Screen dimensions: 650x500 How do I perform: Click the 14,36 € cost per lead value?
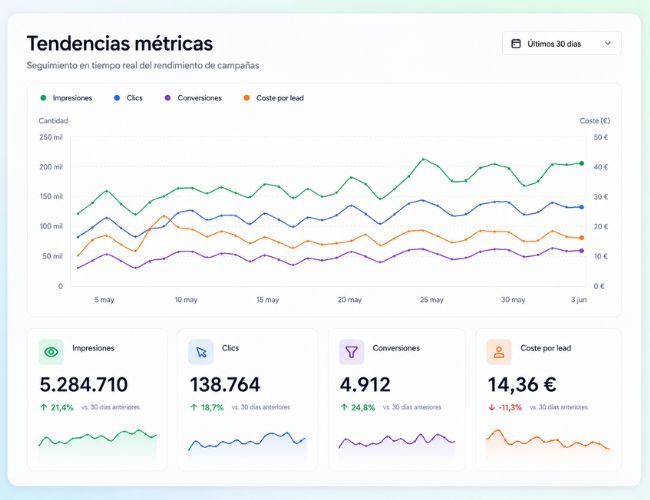(522, 384)
